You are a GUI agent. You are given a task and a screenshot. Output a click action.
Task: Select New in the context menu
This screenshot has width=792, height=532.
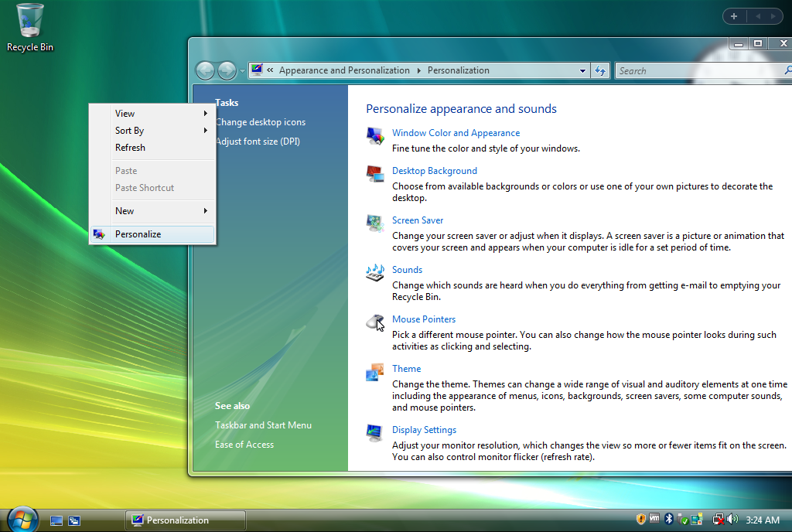pyautogui.click(x=152, y=211)
